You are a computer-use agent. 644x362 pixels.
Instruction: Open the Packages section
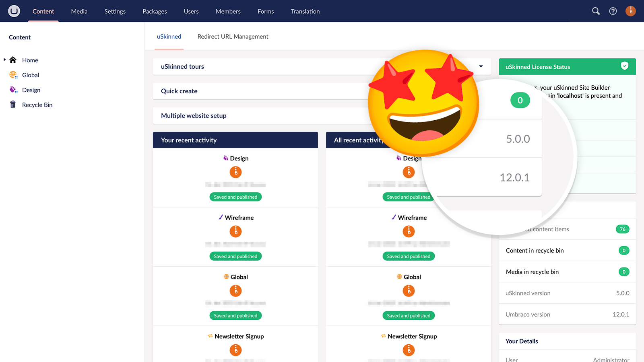point(155,11)
